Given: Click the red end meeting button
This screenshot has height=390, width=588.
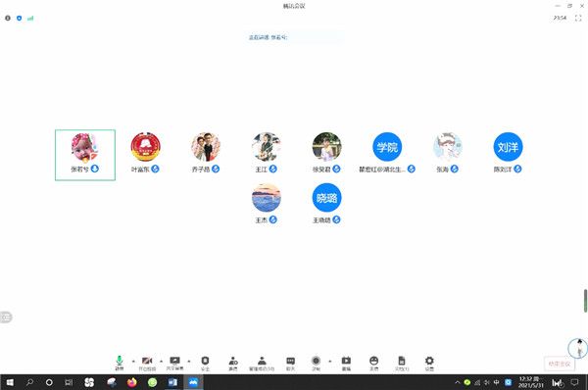Looking at the screenshot, I should coord(560,364).
